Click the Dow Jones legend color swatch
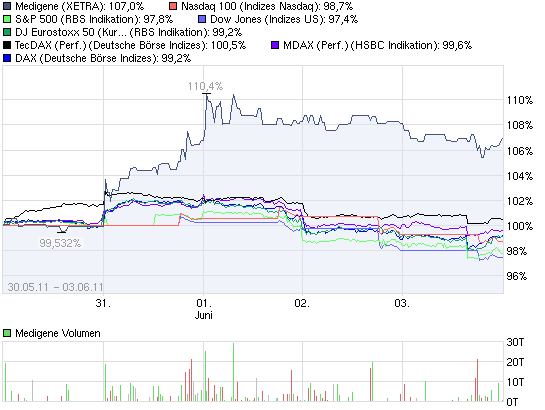This screenshot has width=545, height=410. (x=202, y=19)
